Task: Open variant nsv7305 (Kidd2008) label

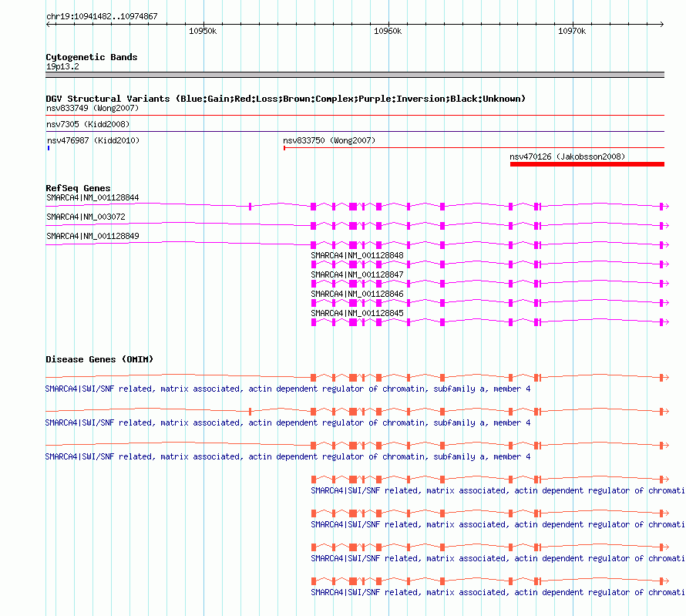Action: (88, 124)
